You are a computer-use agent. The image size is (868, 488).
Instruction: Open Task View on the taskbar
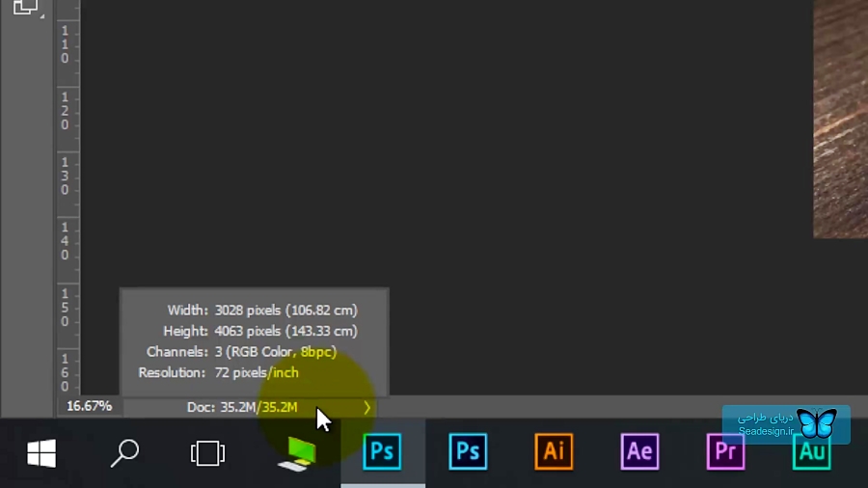(207, 453)
